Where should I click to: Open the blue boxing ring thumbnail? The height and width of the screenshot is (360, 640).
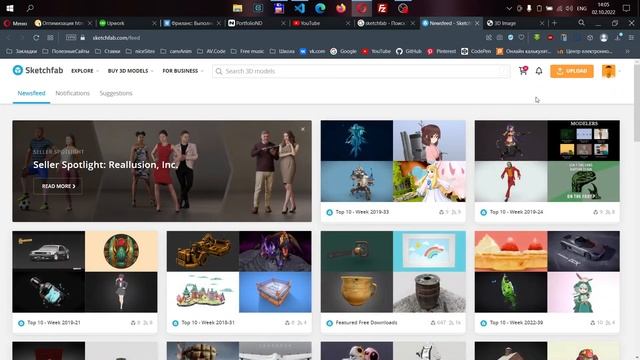[275, 292]
